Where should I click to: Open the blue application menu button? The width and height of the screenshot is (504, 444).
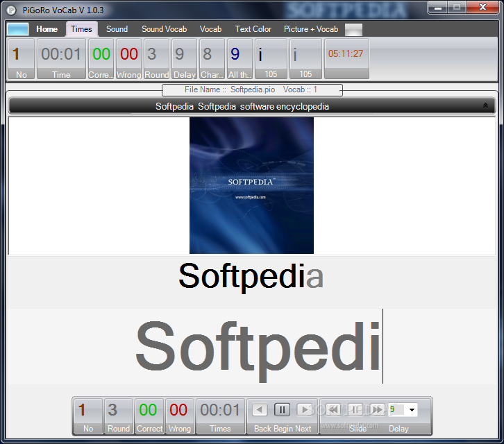click(x=17, y=29)
